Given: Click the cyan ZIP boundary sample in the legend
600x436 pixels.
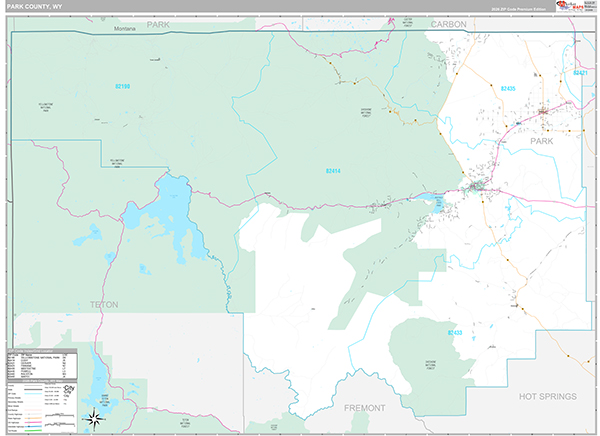Looking at the screenshot, I should tap(33, 394).
